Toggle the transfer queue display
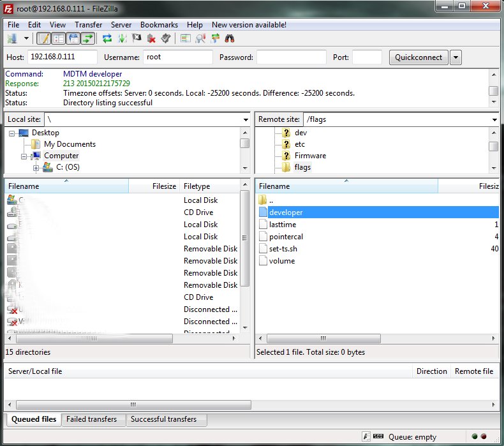 point(87,38)
